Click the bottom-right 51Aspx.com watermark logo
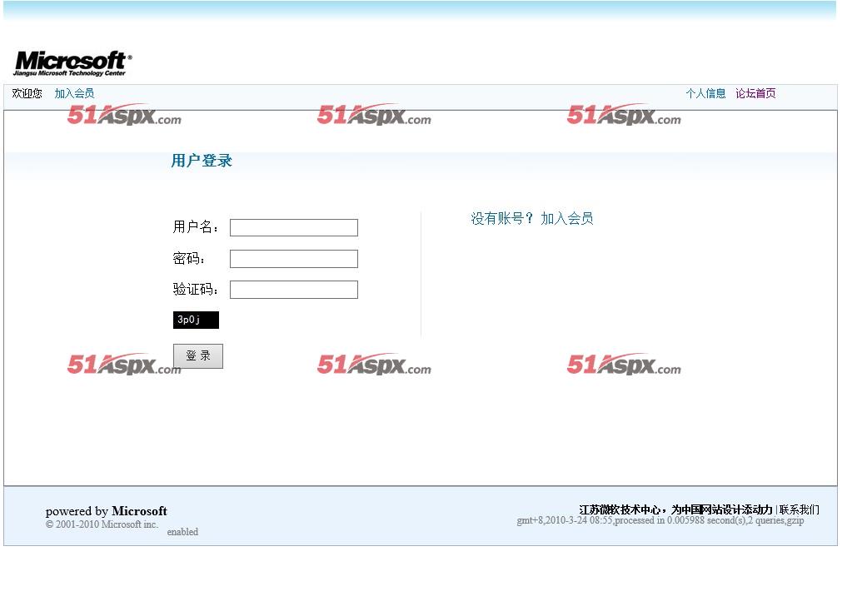 click(624, 365)
